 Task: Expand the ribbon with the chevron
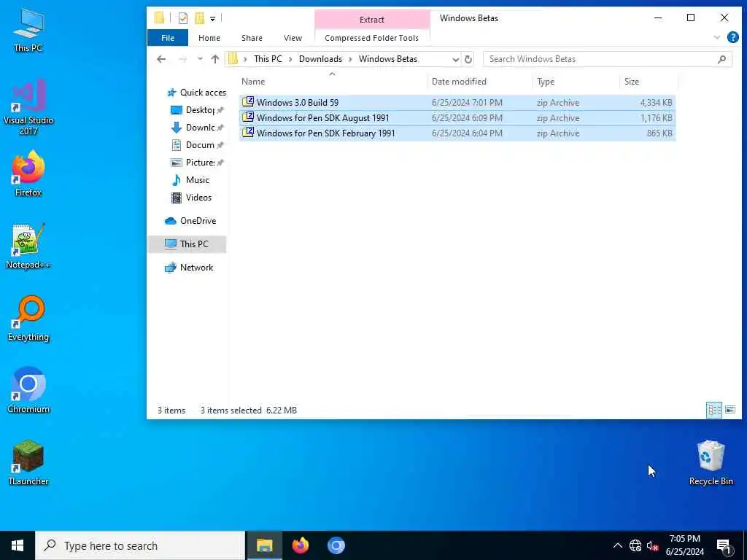[x=717, y=38]
